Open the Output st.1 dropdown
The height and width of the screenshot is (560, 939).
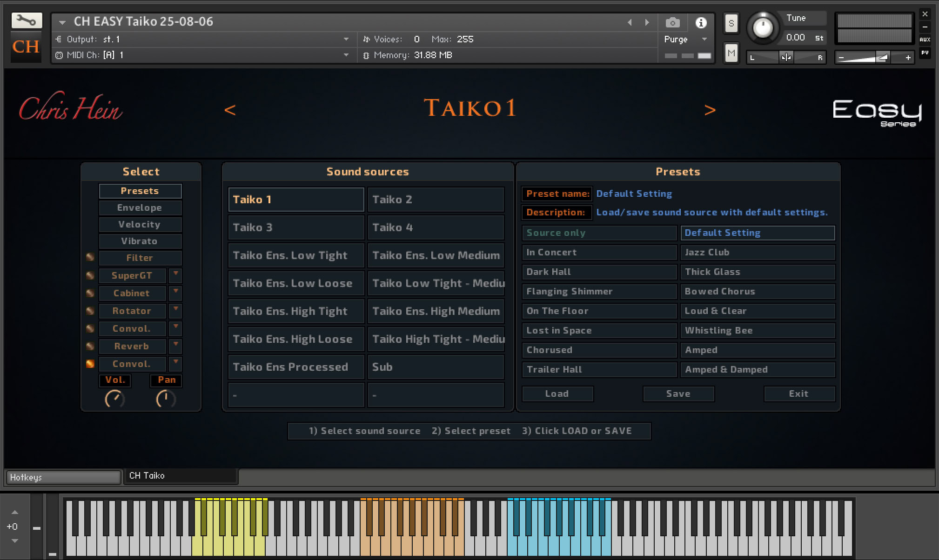pos(346,39)
